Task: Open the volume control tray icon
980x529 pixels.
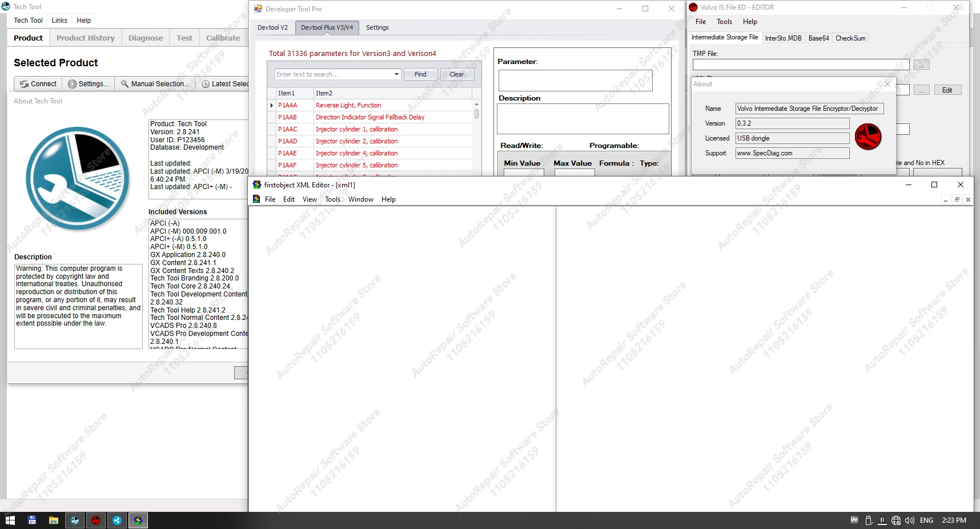Action: (x=910, y=520)
